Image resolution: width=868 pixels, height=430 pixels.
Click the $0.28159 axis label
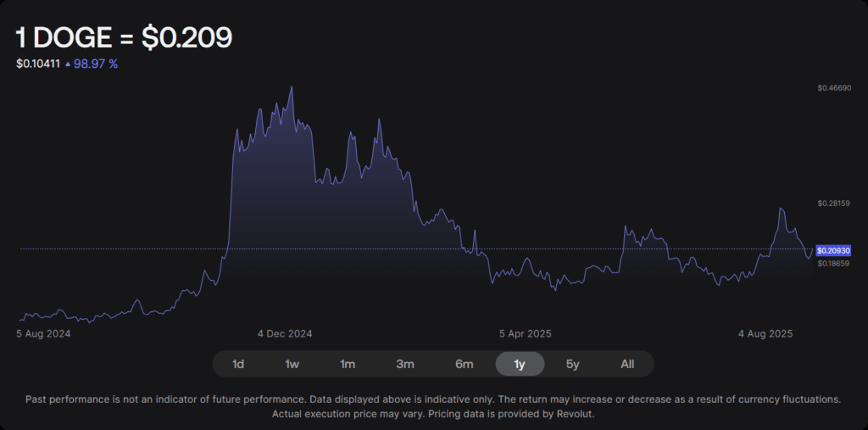click(x=834, y=204)
